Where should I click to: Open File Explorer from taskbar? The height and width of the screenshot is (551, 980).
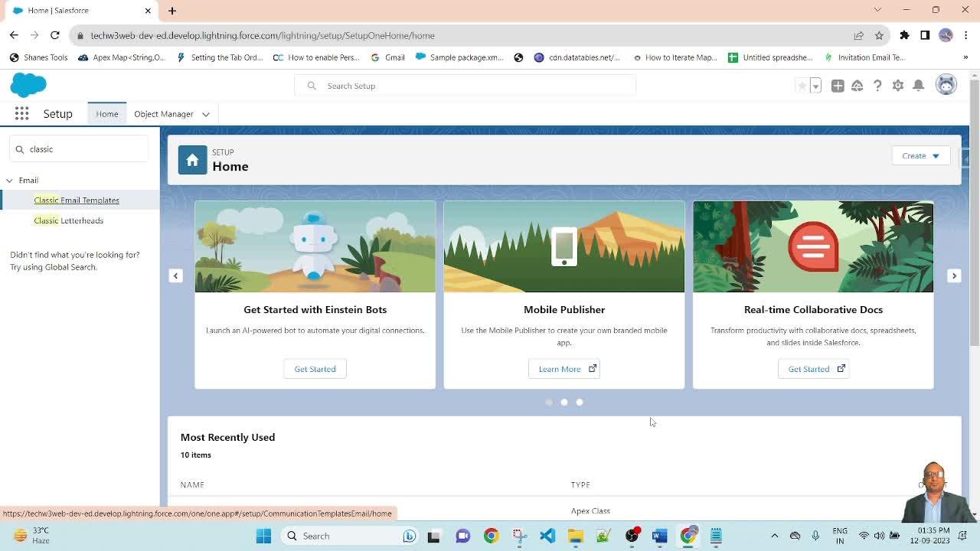click(x=576, y=536)
